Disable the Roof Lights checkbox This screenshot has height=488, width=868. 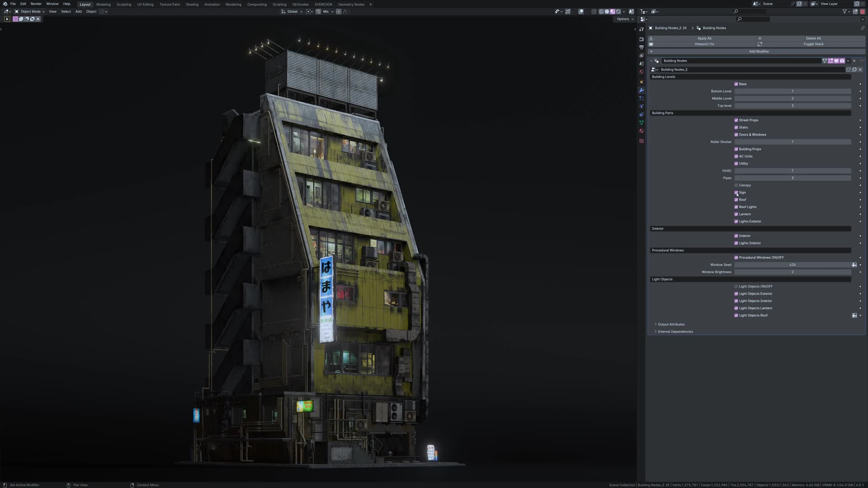pos(736,207)
